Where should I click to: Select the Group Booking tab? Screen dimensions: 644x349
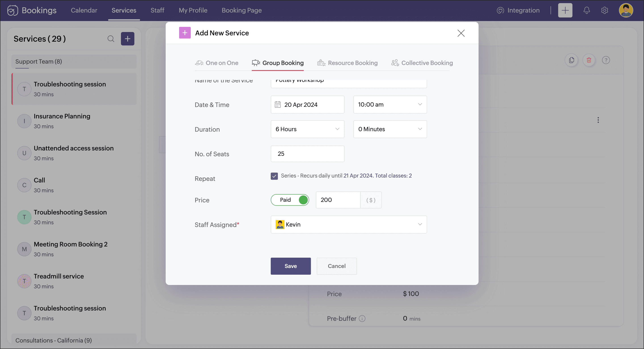tap(278, 63)
